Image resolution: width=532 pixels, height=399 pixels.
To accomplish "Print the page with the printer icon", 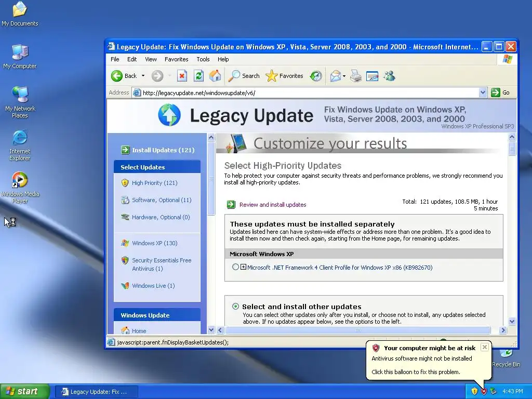I will (x=356, y=76).
